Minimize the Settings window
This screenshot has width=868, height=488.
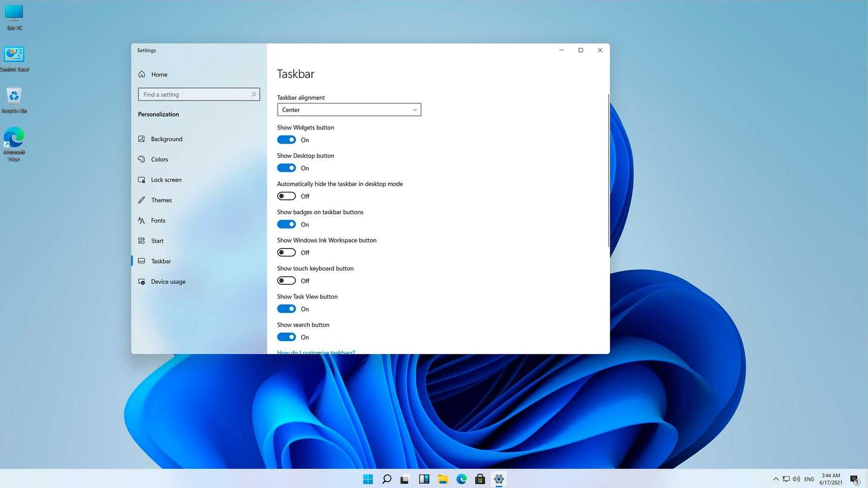click(x=561, y=50)
